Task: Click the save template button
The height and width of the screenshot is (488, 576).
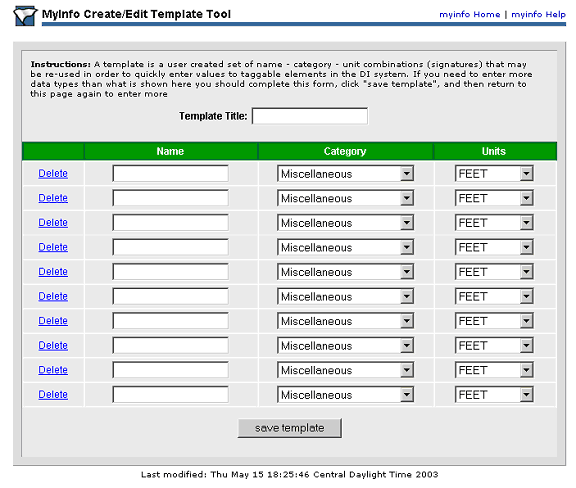Action: point(289,428)
